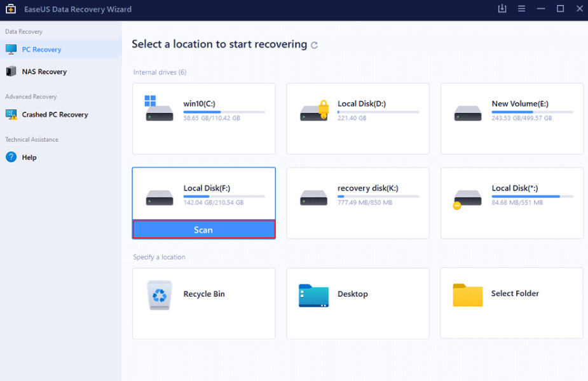Switch to NAS Recovery

tap(61, 71)
